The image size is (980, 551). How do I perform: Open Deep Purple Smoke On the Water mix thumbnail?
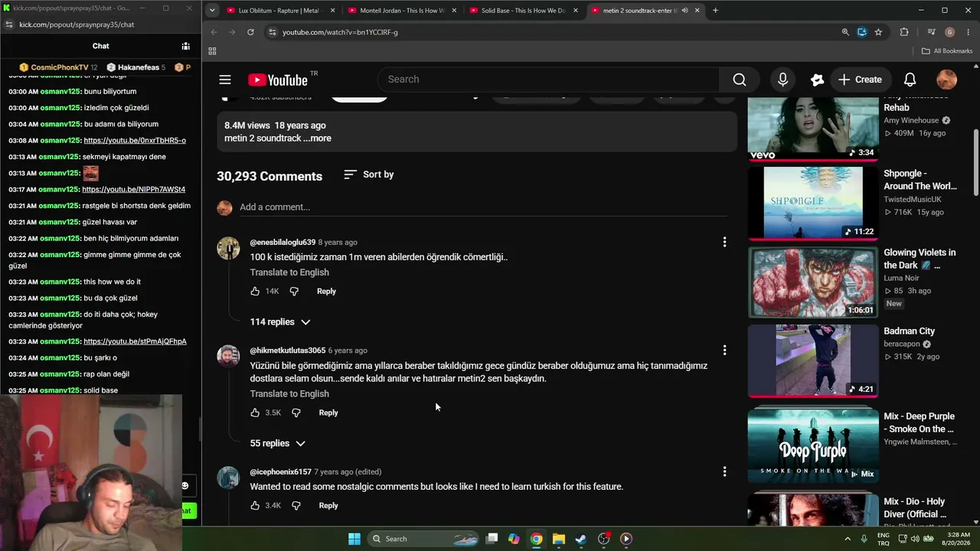coord(813,445)
